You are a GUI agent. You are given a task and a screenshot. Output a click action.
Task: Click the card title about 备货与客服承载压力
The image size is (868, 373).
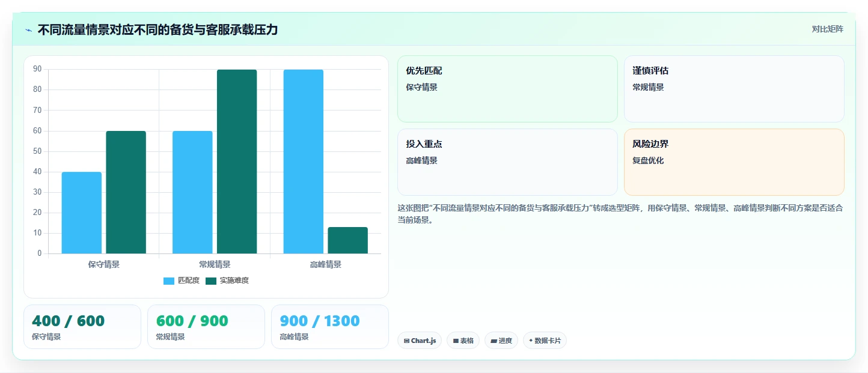157,30
